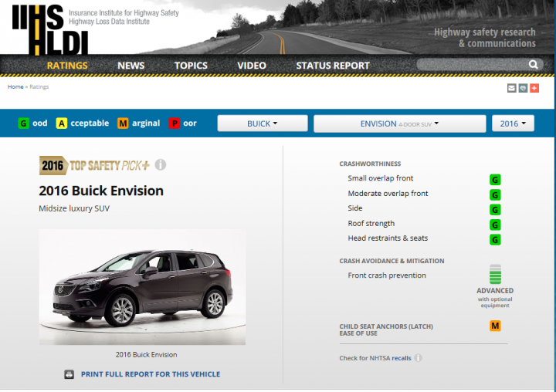Click the search magnifier icon
556x392 pixels.
click(x=533, y=65)
